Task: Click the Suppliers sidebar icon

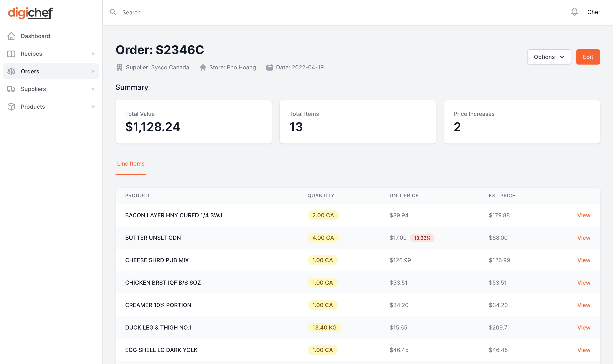Action: (11, 89)
